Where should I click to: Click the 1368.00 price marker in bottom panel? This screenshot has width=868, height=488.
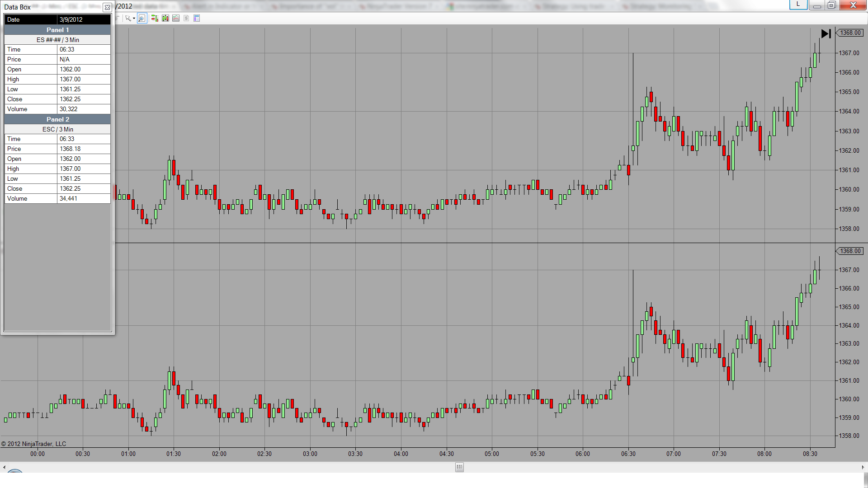(x=850, y=251)
